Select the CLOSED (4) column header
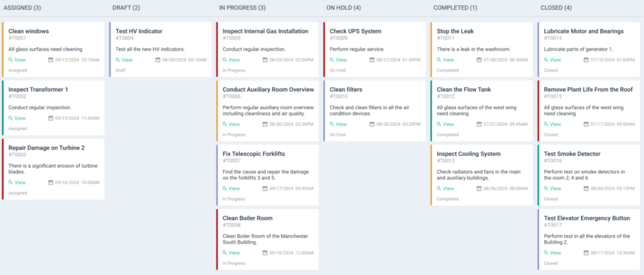The image size is (644, 275). [x=556, y=8]
